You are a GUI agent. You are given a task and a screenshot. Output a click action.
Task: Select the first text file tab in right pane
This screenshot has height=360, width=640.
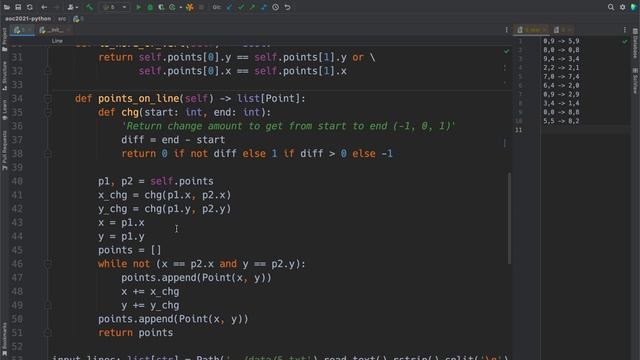[532, 30]
